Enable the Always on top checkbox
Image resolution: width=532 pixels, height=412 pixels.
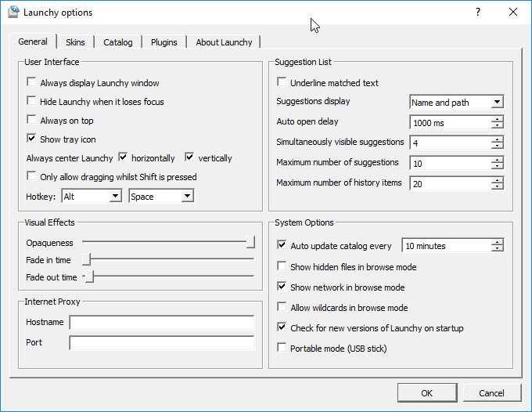tap(31, 119)
